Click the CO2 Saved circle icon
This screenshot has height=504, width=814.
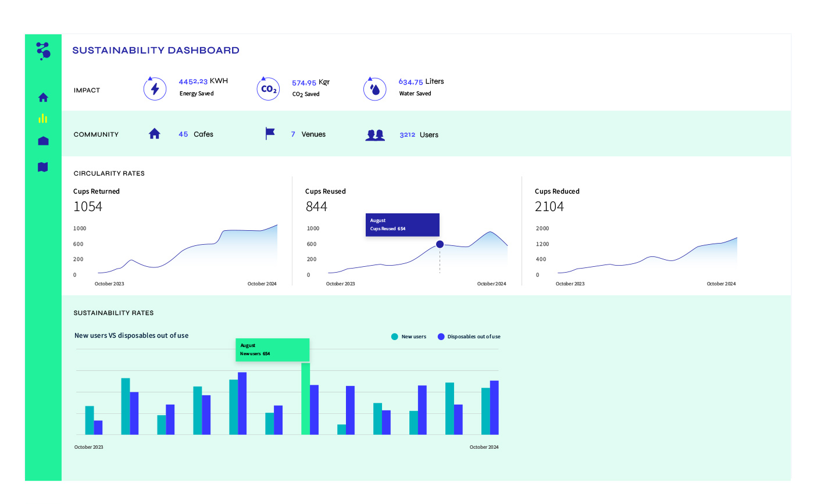point(268,89)
